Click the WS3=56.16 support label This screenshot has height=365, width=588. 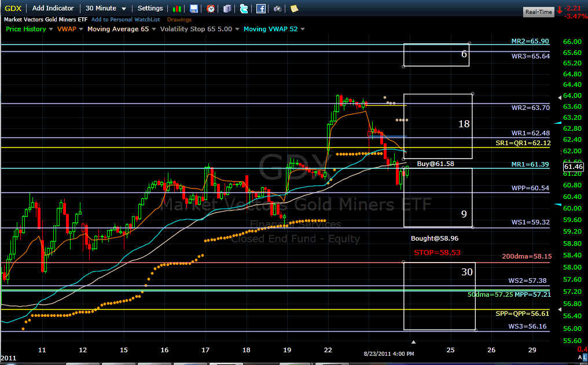(527, 326)
